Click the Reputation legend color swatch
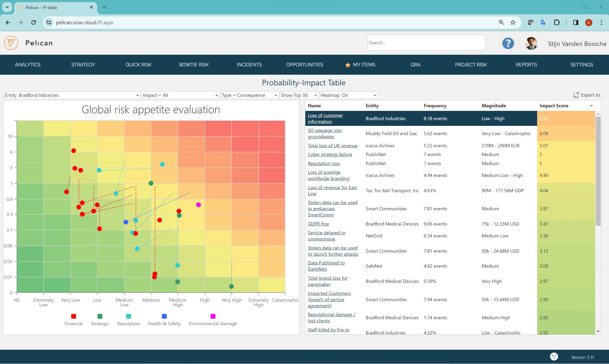This screenshot has height=364, width=609. pos(128,316)
